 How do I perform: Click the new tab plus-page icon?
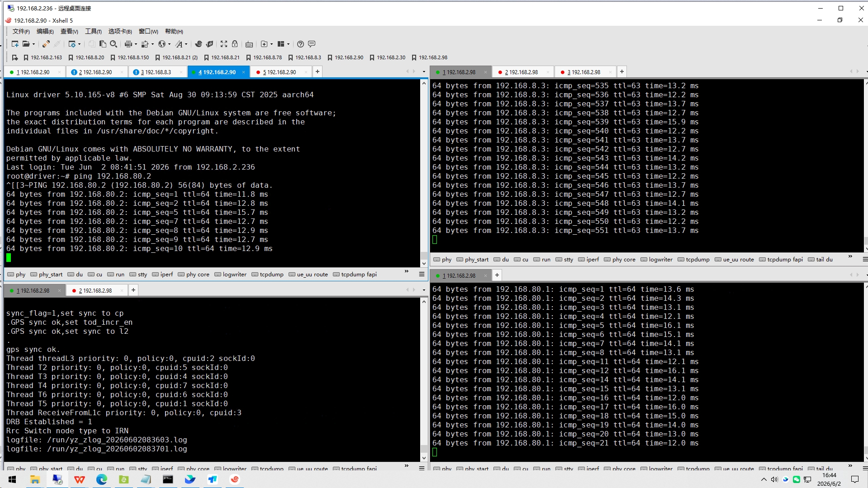(x=265, y=44)
